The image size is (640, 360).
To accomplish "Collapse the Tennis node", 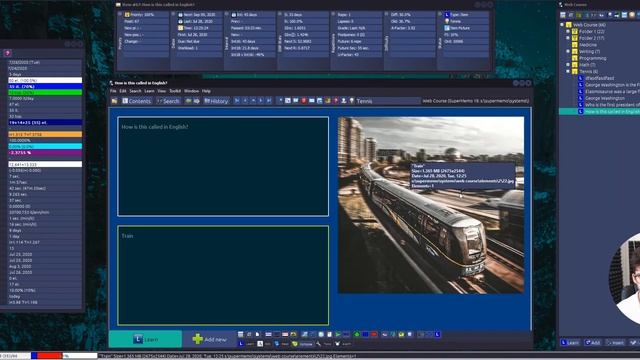I will click(568, 71).
